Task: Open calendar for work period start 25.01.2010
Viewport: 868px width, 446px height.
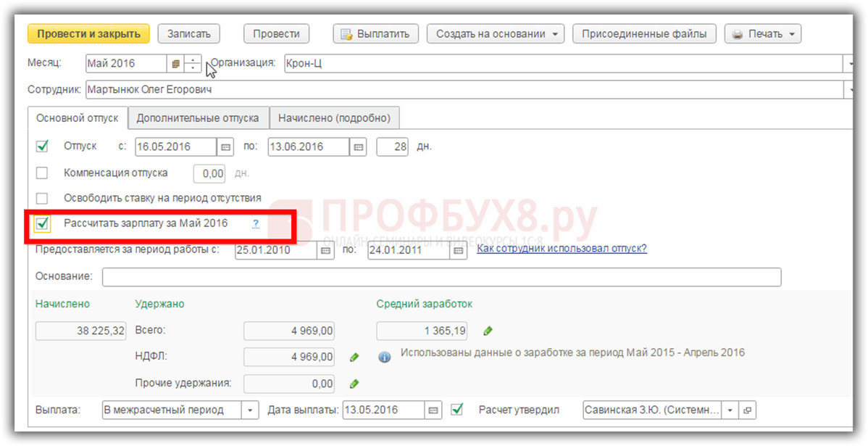Action: pos(326,250)
